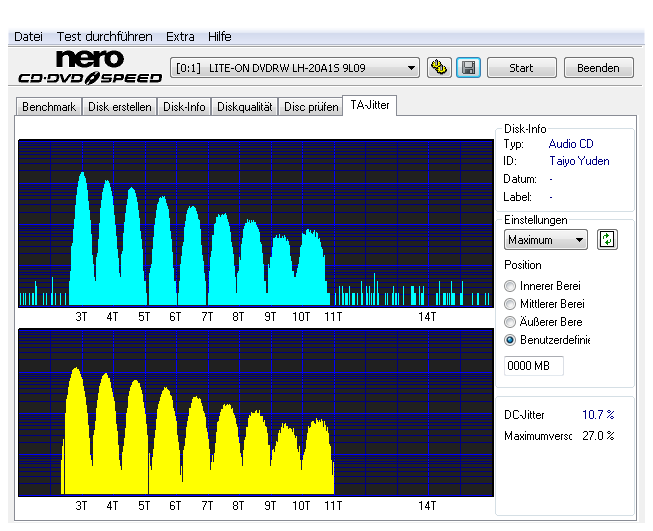Screen dimensions: 653x531
Task: Switch to the Disc prüfen tab
Action: (x=311, y=107)
